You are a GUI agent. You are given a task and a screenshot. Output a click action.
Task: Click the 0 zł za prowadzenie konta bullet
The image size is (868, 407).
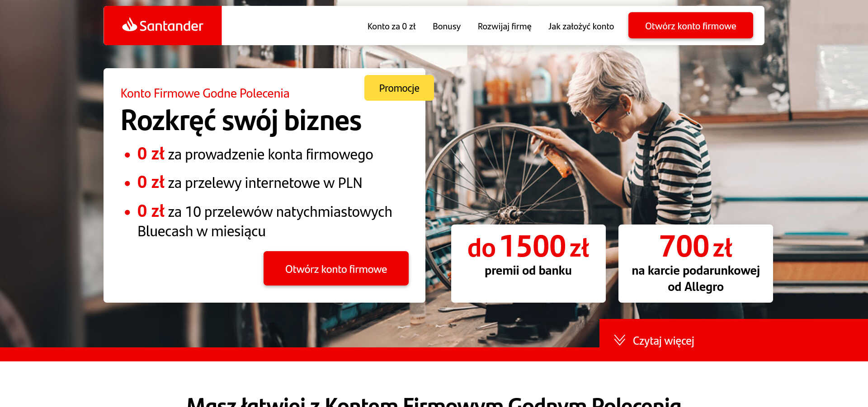[255, 154]
